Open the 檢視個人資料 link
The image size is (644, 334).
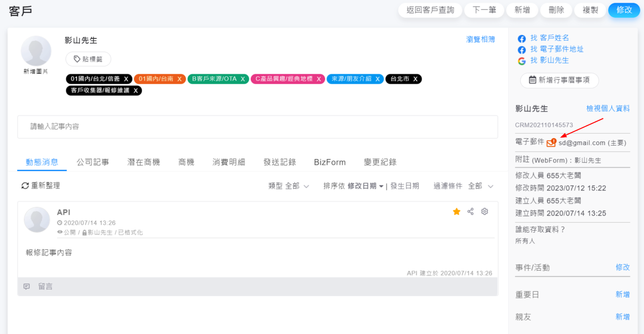click(x=608, y=109)
